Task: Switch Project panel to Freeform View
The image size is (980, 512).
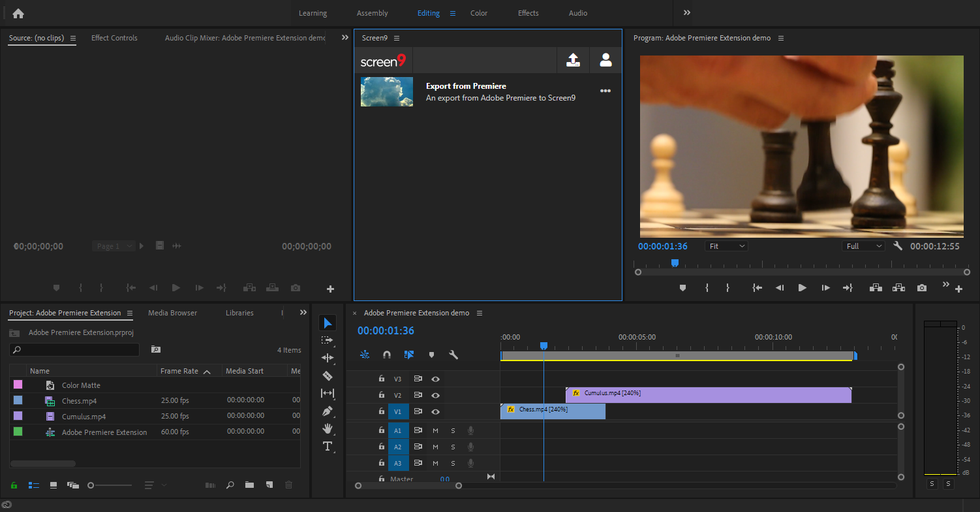Action: [72, 485]
